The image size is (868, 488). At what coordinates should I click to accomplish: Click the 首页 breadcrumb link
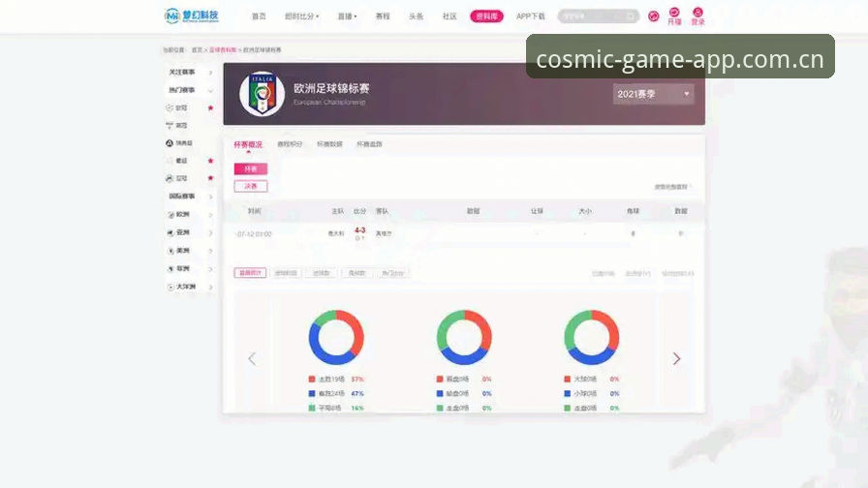coord(197,50)
